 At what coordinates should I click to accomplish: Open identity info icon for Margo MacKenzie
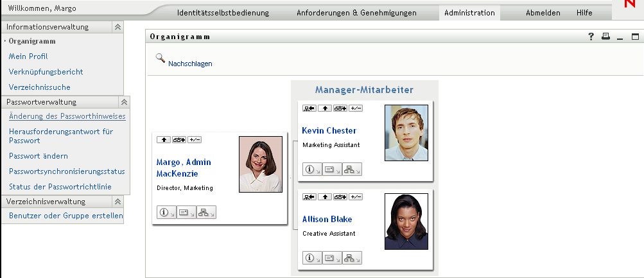point(166,213)
